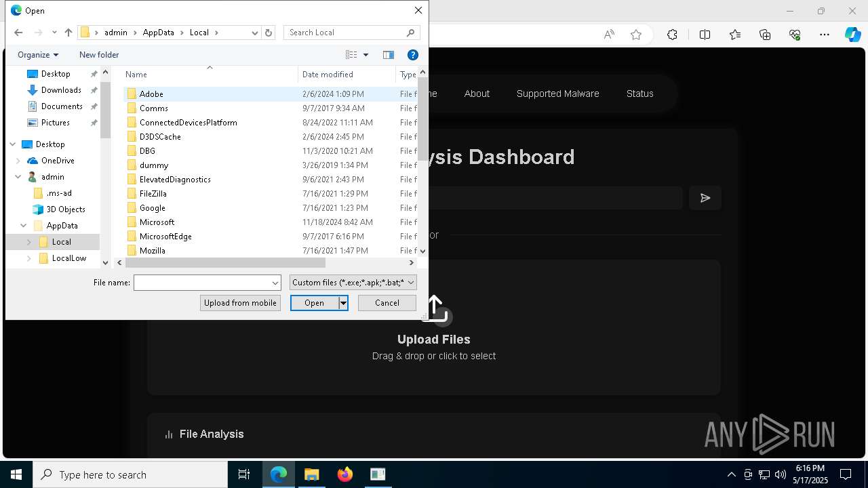
Task: Submit using the send arrow icon
Action: 705,198
